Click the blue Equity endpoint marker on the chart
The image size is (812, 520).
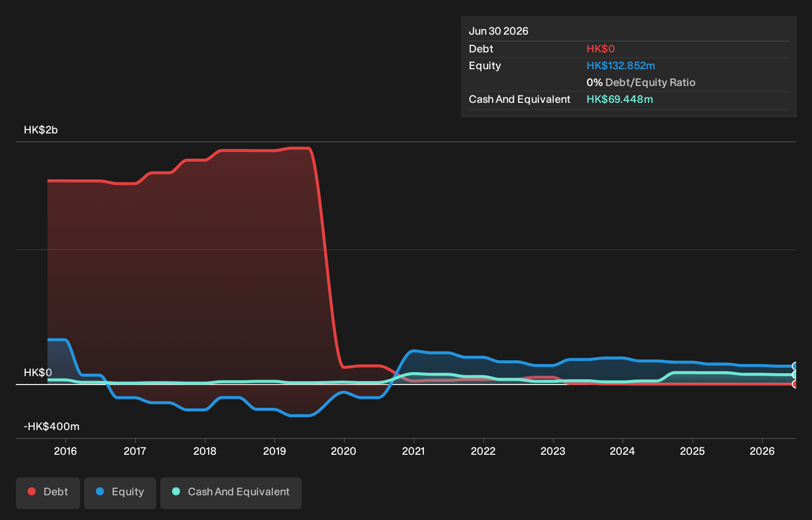click(x=795, y=366)
